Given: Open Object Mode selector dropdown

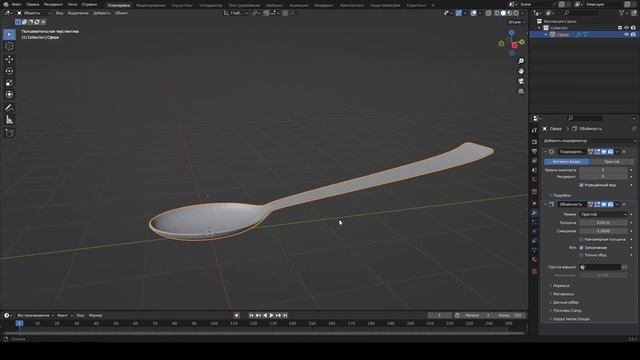Looking at the screenshot, I should [x=34, y=13].
